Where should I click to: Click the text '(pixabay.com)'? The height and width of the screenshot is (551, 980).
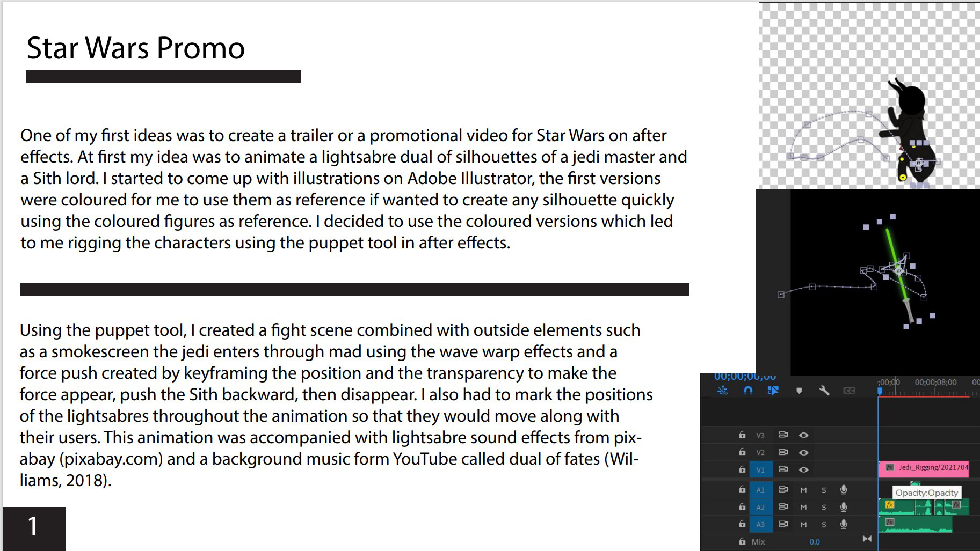[x=111, y=459]
